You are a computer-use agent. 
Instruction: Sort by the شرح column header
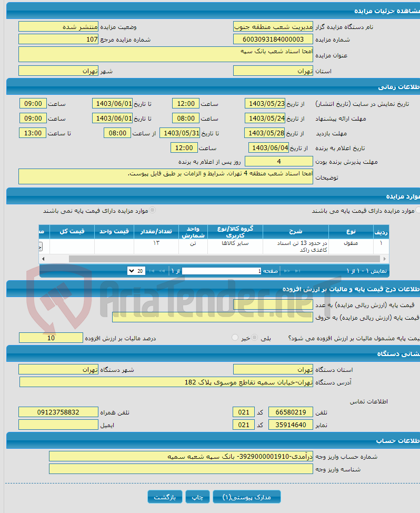click(295, 232)
